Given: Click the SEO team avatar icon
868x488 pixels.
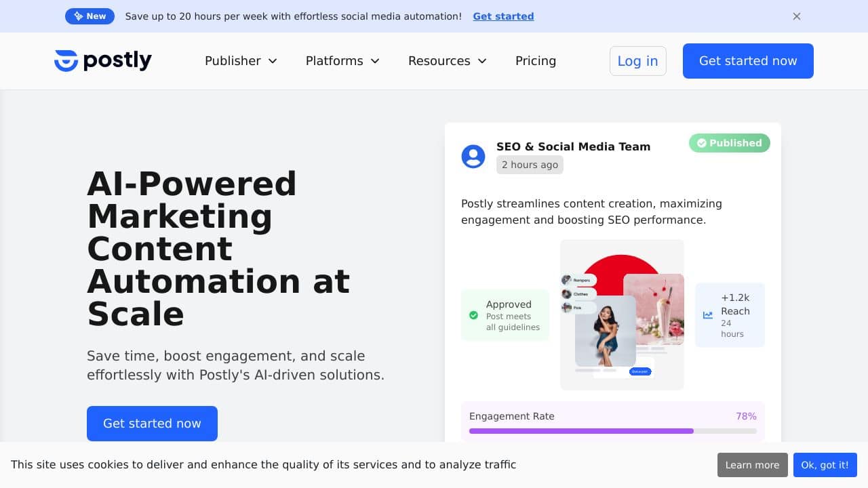Looking at the screenshot, I should coord(473,157).
